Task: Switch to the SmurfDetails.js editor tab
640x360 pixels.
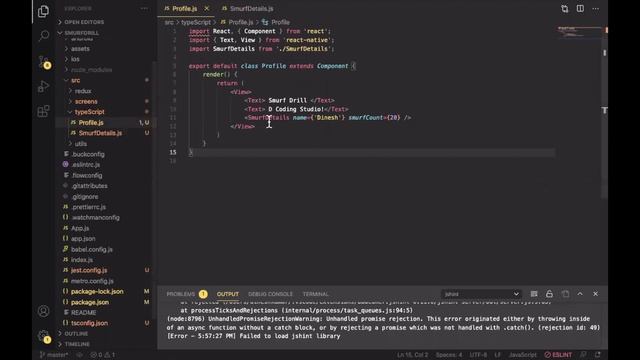Action: point(247,9)
